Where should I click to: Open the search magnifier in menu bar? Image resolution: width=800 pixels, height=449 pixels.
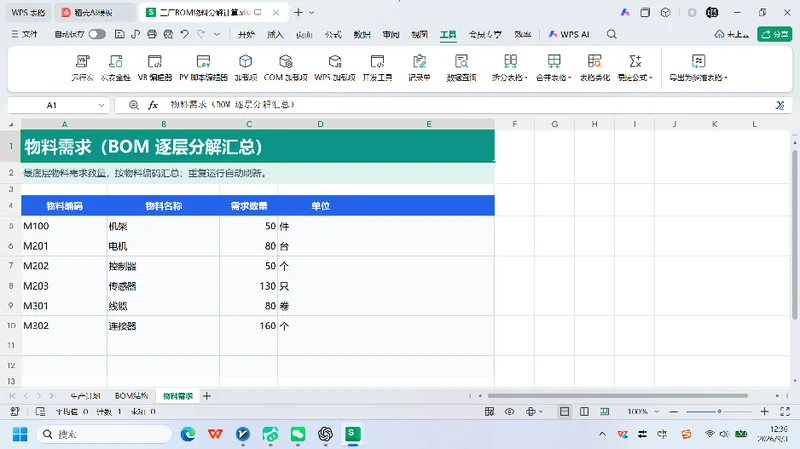point(611,34)
